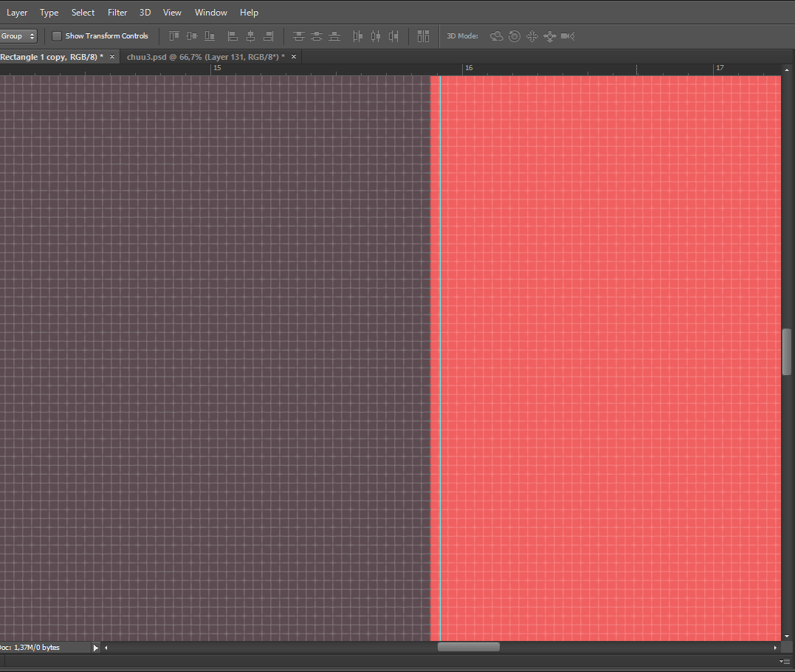Open the View menu
The height and width of the screenshot is (672, 795).
click(172, 12)
